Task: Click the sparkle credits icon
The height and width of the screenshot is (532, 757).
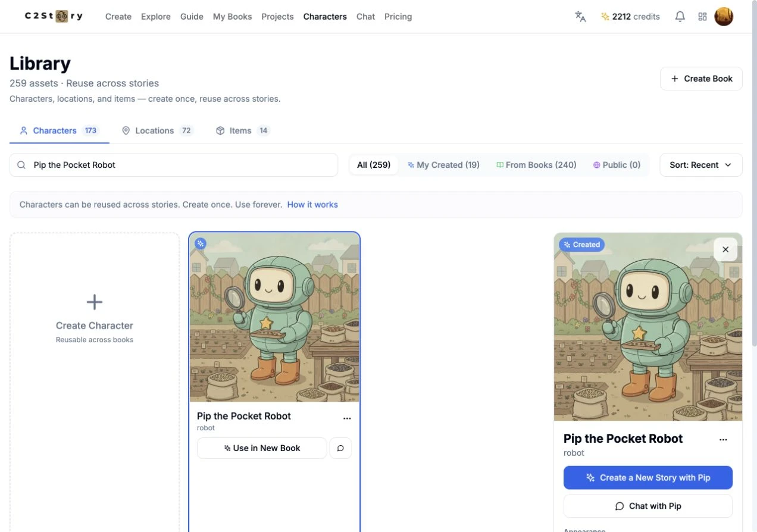Action: [605, 17]
